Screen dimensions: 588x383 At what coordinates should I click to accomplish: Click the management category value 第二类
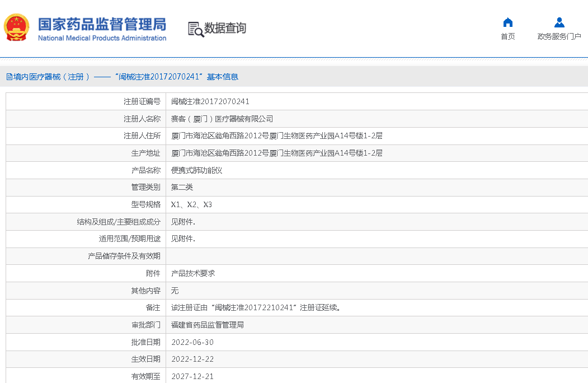182,187
